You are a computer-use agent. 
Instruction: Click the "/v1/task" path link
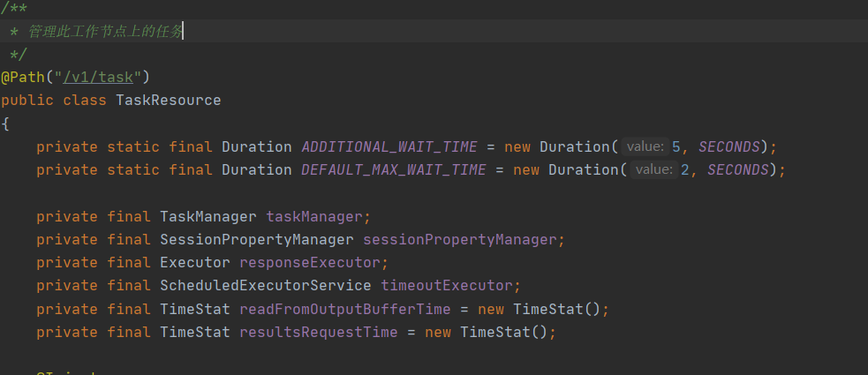(98, 78)
